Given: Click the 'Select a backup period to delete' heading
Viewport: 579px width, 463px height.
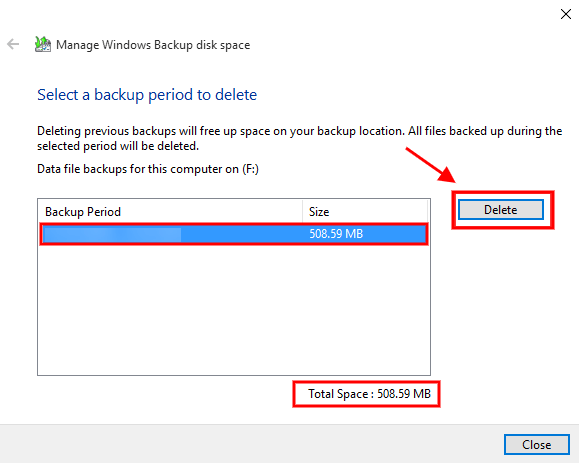Looking at the screenshot, I should point(147,95).
